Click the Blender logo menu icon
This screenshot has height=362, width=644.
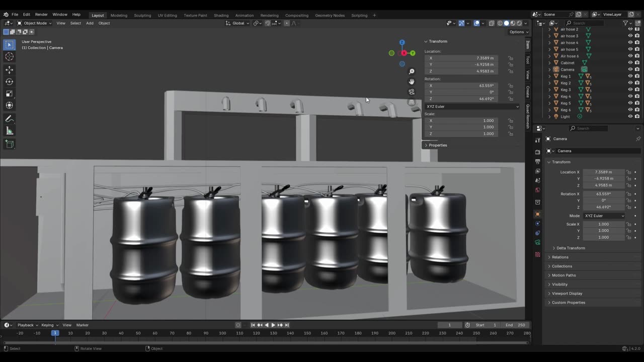6,15
